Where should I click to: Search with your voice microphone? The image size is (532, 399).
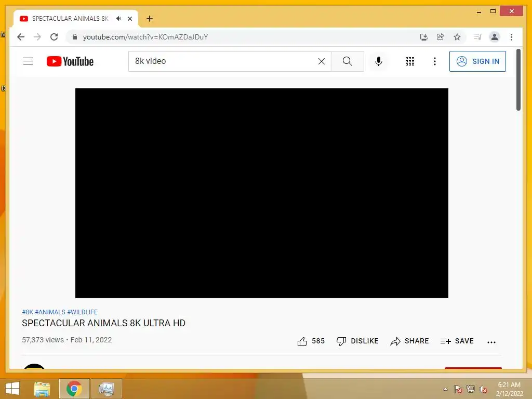point(379,61)
